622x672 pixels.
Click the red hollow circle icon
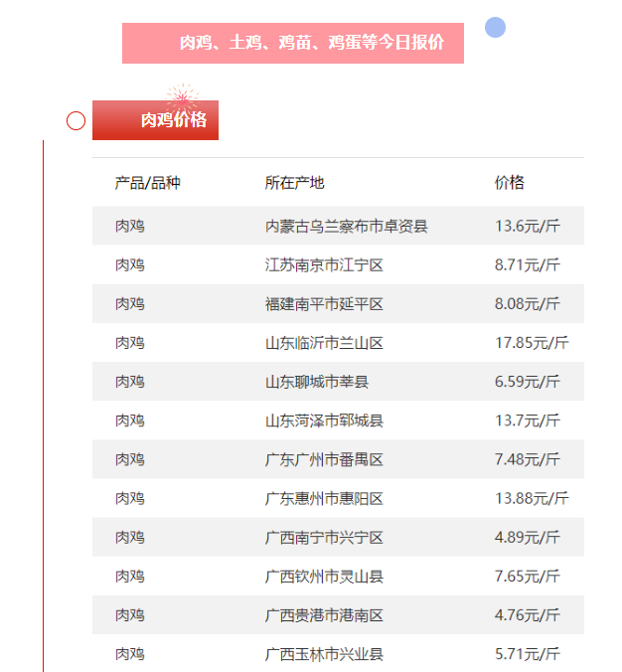[x=76, y=121]
